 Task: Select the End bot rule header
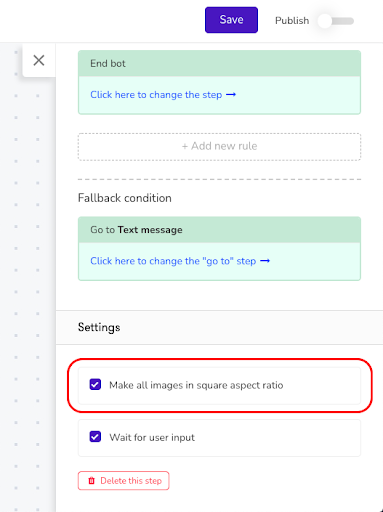219,63
